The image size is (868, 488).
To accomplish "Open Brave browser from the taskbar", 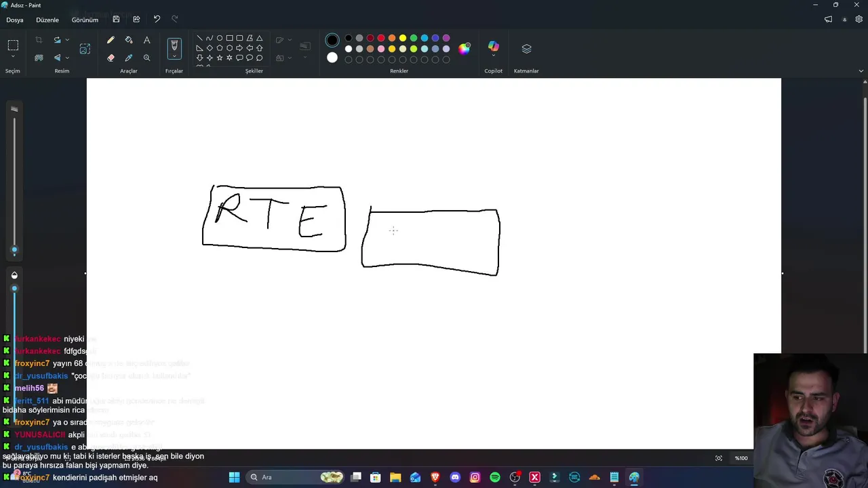I will pyautogui.click(x=435, y=477).
